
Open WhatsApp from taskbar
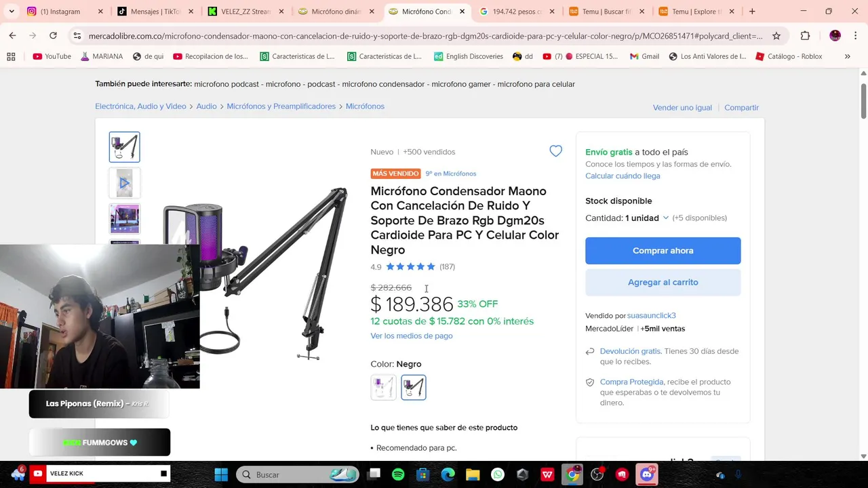498,474
